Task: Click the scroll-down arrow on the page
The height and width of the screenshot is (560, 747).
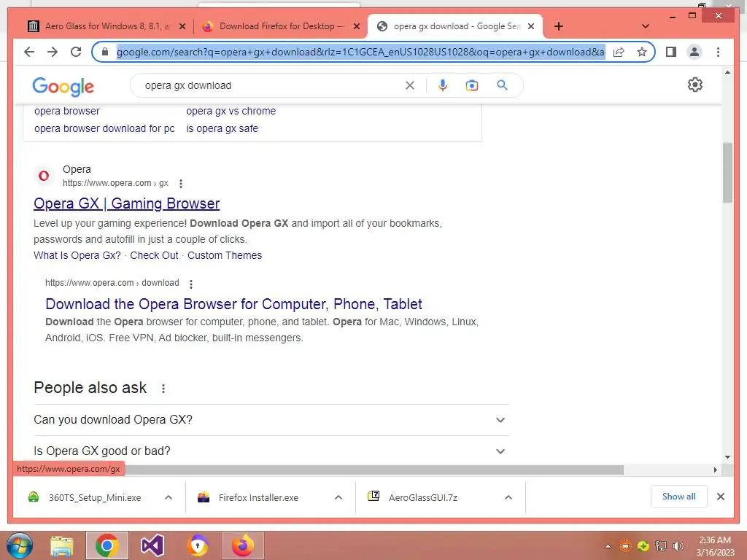Action: tap(727, 457)
